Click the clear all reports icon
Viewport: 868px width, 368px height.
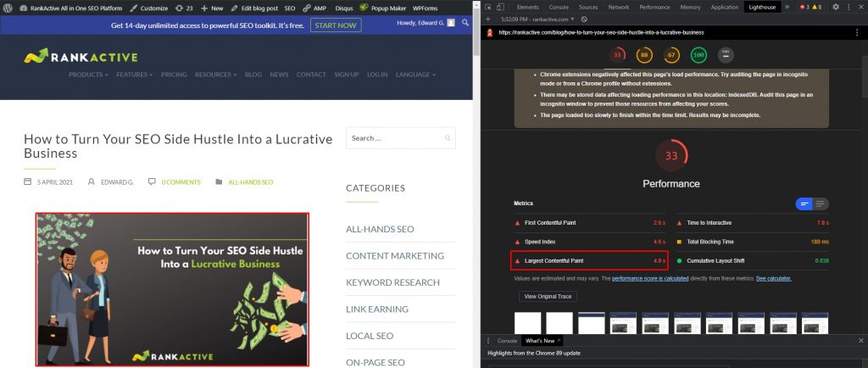tap(584, 19)
